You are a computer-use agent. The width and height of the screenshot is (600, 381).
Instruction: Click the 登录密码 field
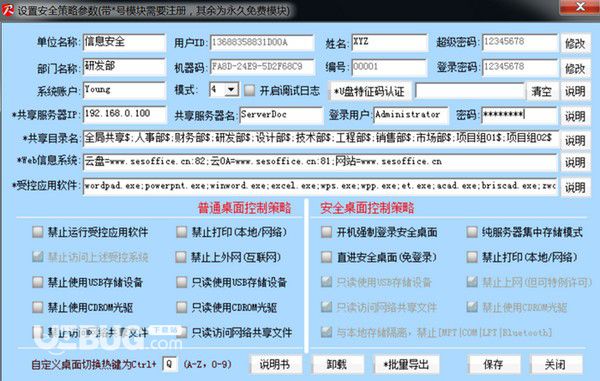tap(519, 67)
